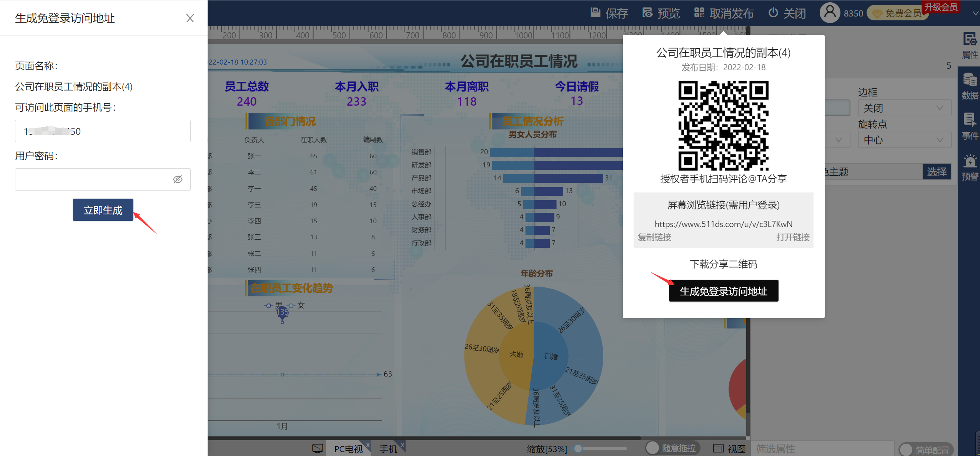Click 今日请假 13 metric

tap(577, 93)
